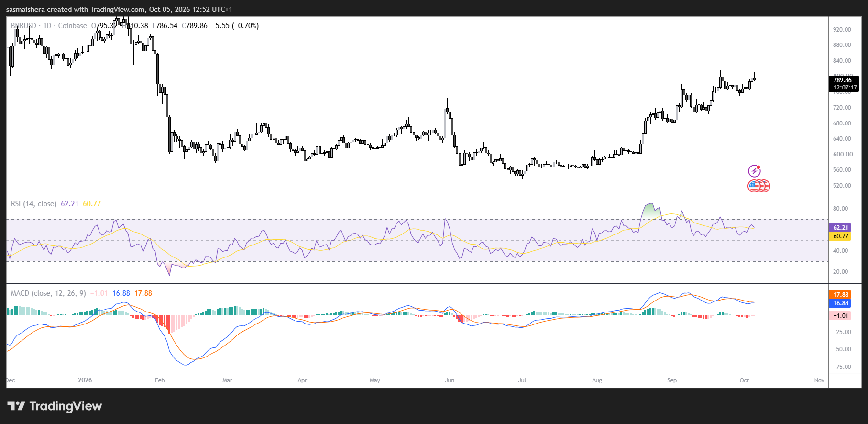Click the −1.01 histogram value in MACD legend

(99, 293)
